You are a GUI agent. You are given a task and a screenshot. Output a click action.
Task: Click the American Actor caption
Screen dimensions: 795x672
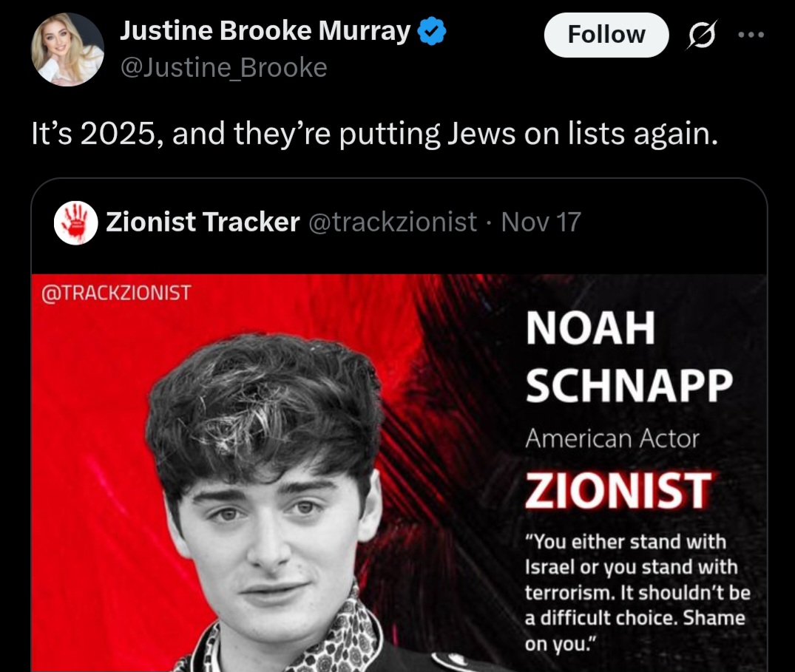(612, 438)
